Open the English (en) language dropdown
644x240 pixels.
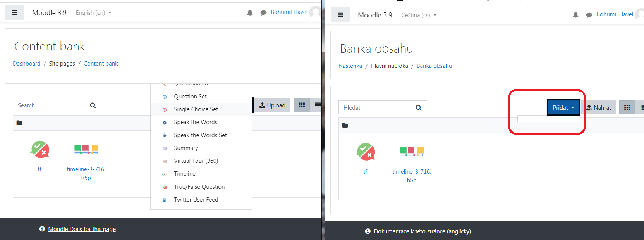[x=94, y=12]
